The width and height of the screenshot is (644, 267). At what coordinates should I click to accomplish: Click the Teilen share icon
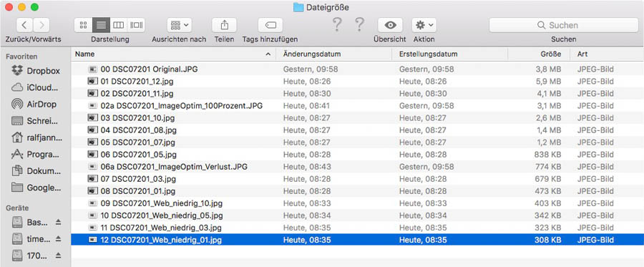click(224, 26)
